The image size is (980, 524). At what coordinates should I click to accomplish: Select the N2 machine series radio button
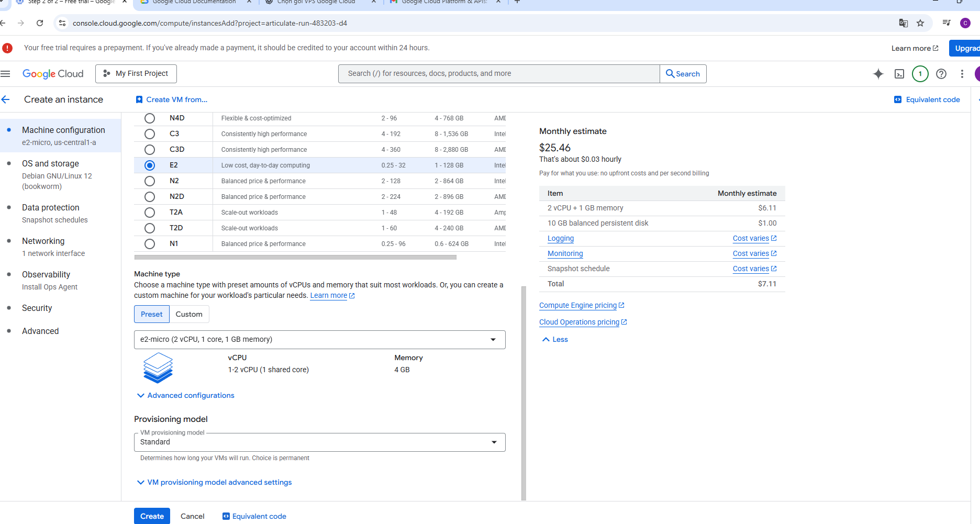(150, 181)
